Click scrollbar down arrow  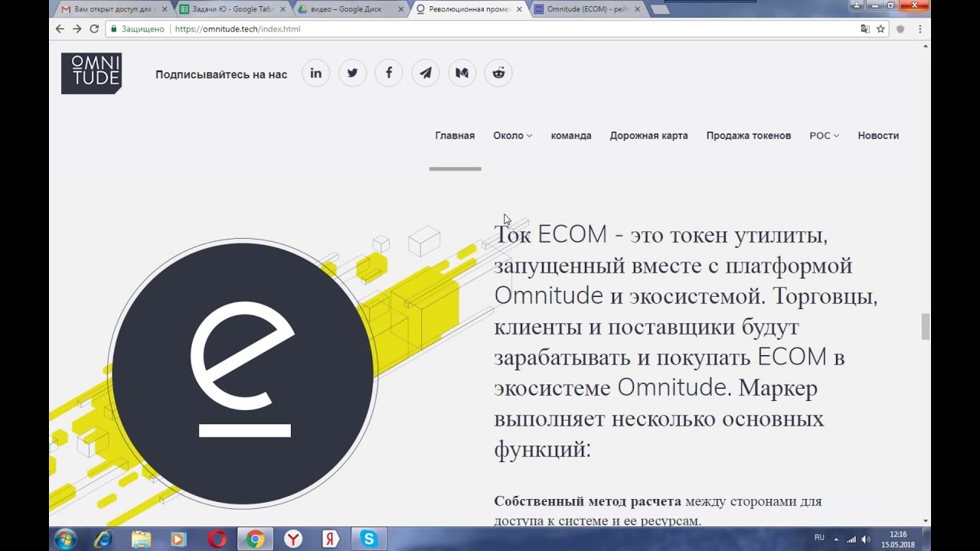(926, 521)
